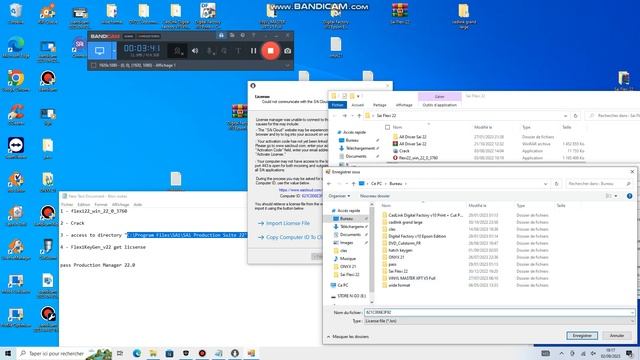Viewport: 640px width, 360px height.
Task: Open Fichier menu in Notepad
Action: [x=67, y=204]
